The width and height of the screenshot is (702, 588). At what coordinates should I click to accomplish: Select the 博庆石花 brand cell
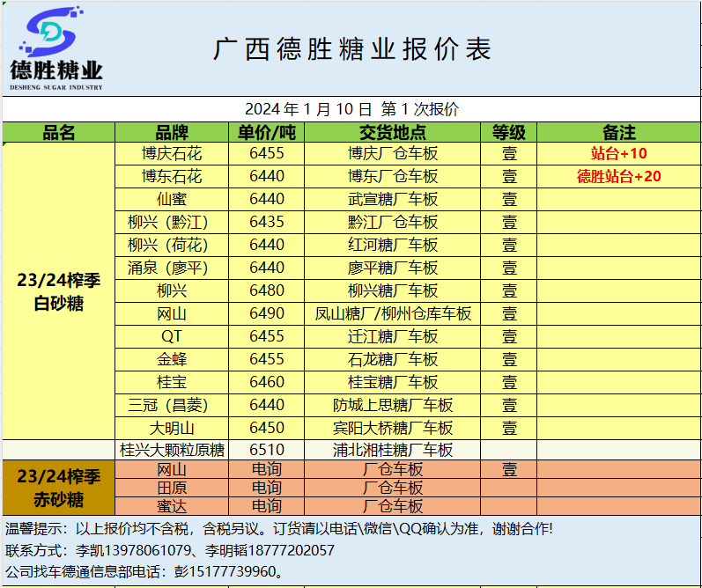172,153
